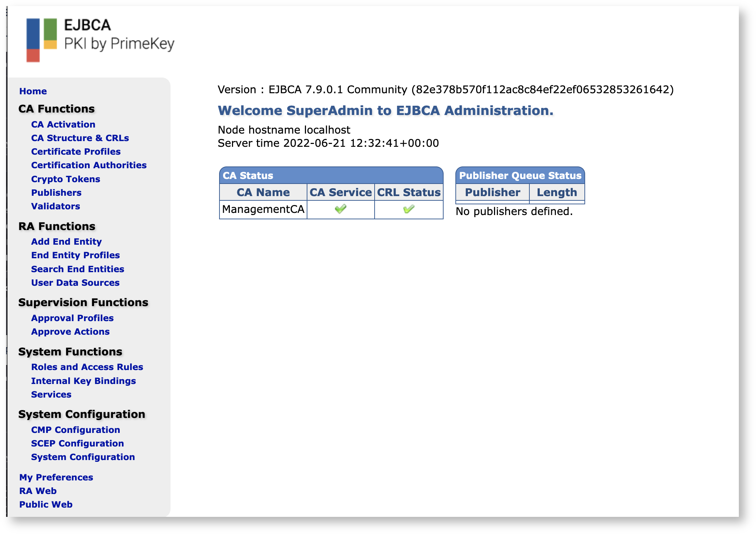
Task: View Approve Actions
Action: pyautogui.click(x=70, y=331)
